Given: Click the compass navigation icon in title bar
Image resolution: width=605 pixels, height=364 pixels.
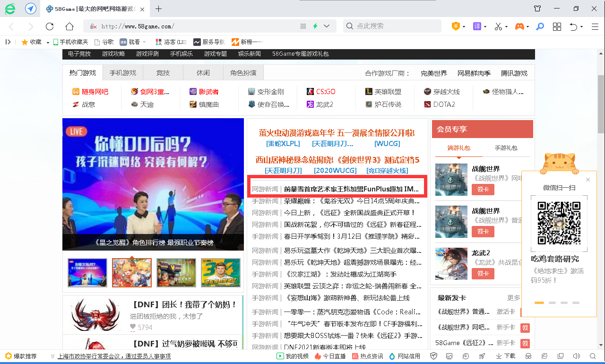Looking at the screenshot, I should pyautogui.click(x=31, y=9).
